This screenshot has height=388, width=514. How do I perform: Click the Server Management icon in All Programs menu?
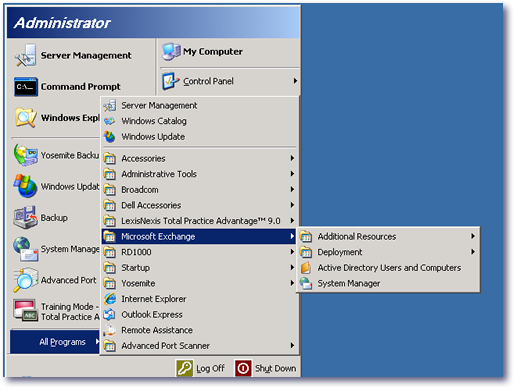[x=110, y=106]
